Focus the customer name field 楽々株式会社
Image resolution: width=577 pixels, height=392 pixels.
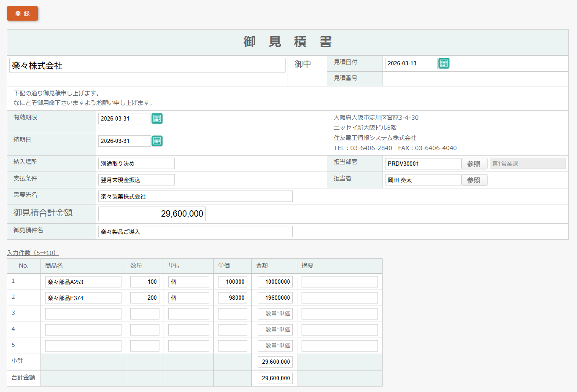point(147,65)
